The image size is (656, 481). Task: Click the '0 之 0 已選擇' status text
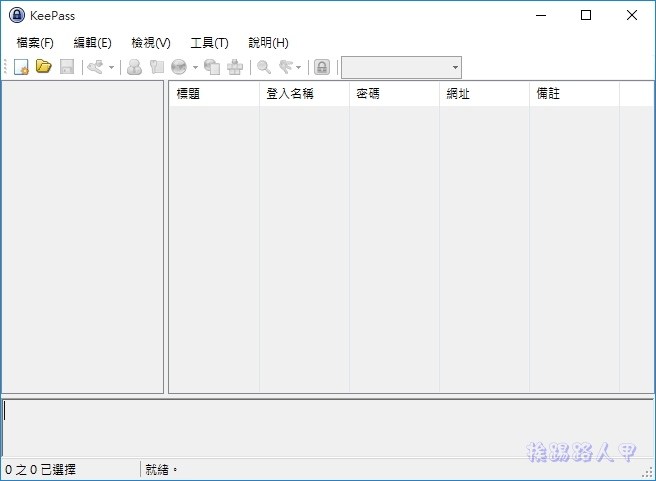tap(40, 470)
